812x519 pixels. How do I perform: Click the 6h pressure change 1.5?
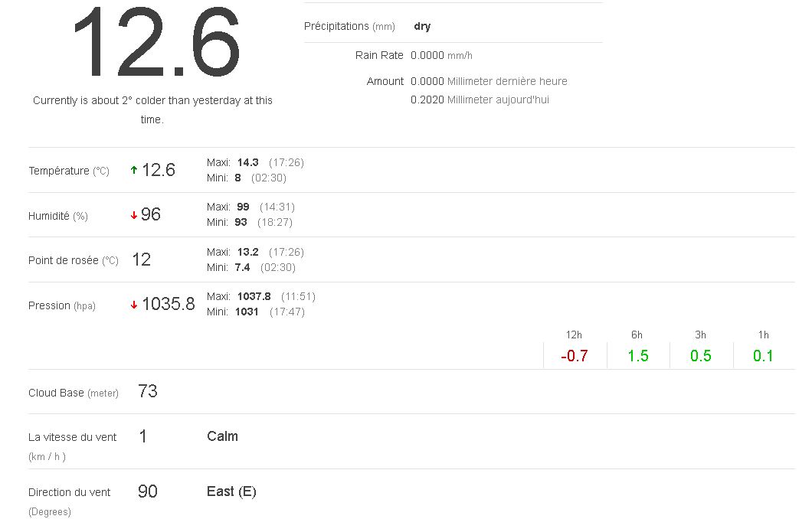tap(637, 356)
